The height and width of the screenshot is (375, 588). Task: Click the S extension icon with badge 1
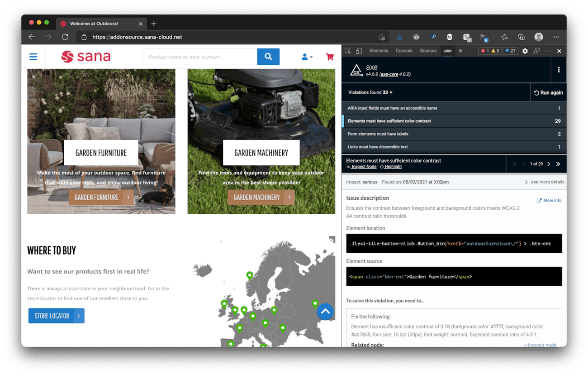(x=467, y=38)
